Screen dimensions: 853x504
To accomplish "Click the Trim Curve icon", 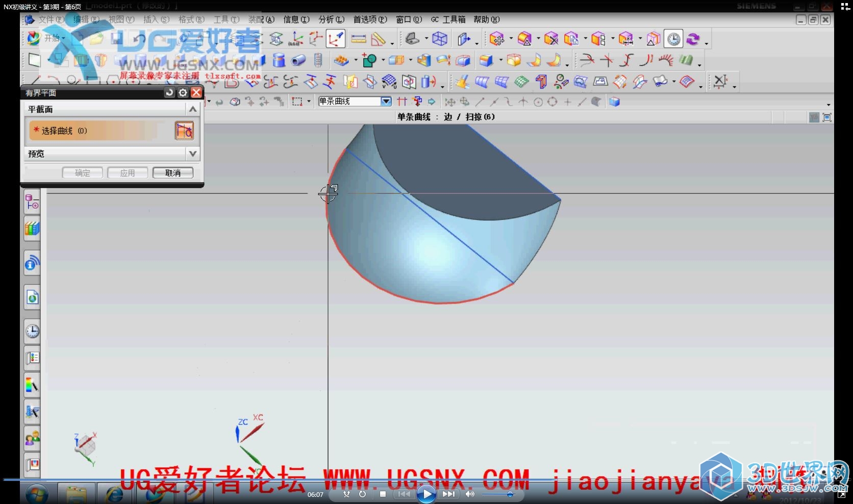I will [x=587, y=60].
